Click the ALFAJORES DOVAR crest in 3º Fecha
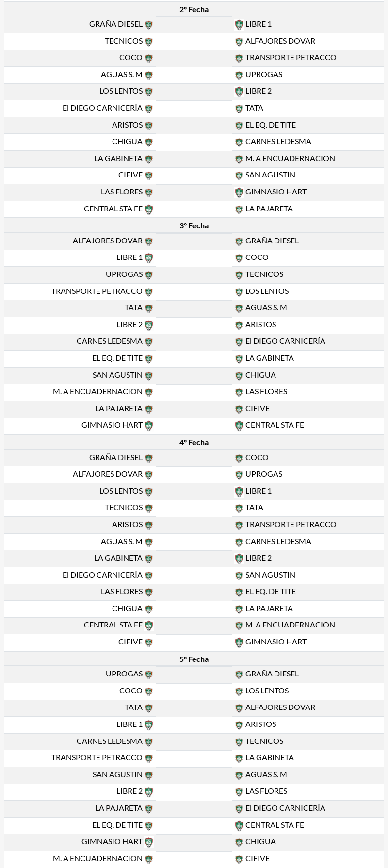 click(x=149, y=241)
